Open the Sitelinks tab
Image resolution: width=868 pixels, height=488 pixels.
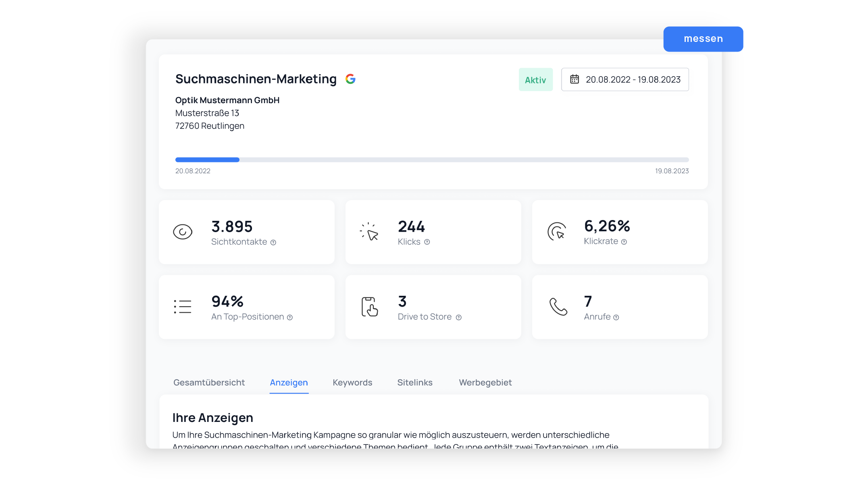coord(415,382)
